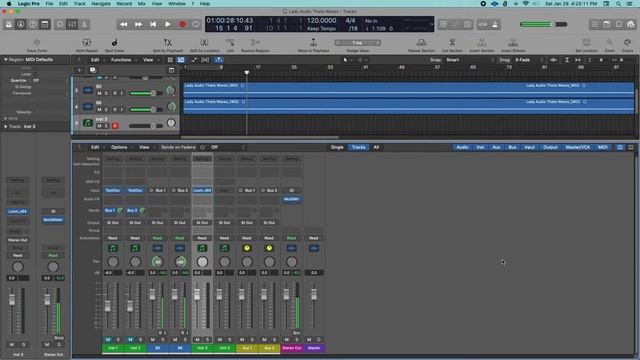Click the MultiMtr plugin on Stereo Out
640x360 pixels.
pyautogui.click(x=291, y=199)
